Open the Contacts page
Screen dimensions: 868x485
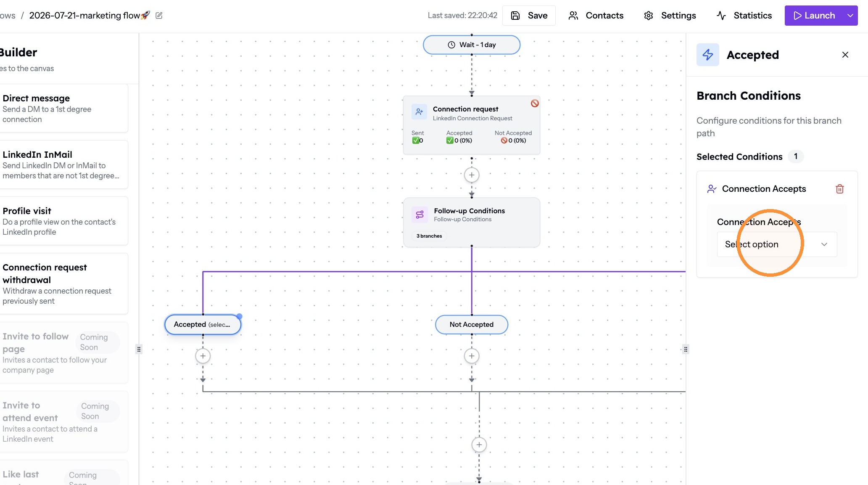(x=596, y=16)
